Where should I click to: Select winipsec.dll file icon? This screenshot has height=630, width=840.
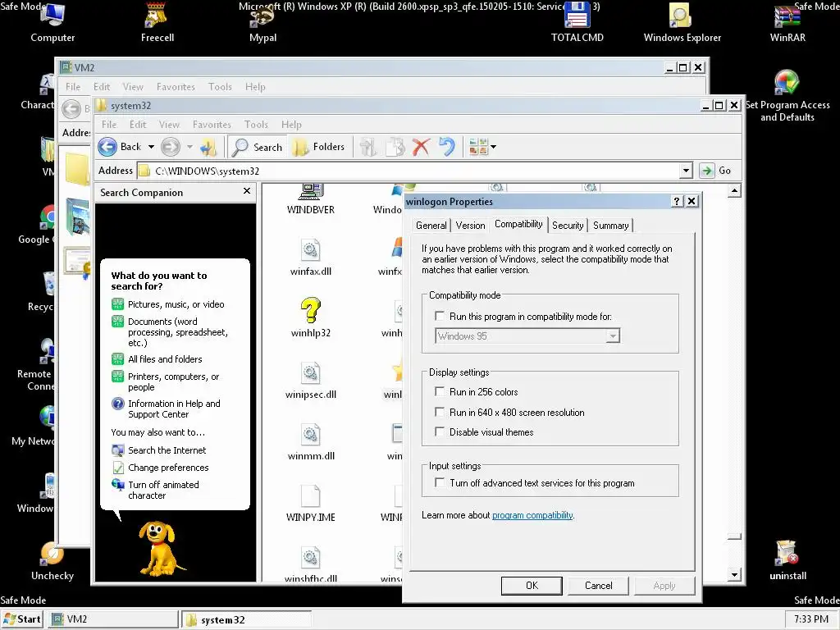pyautogui.click(x=311, y=381)
